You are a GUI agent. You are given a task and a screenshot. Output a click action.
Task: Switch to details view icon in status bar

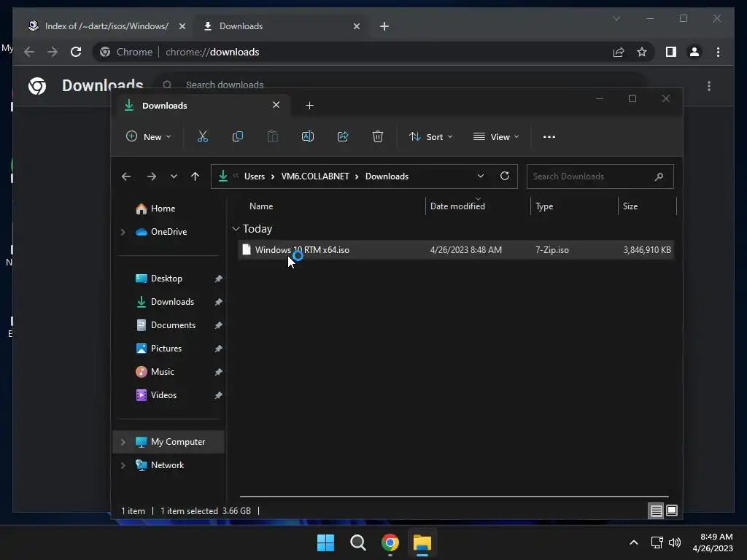click(656, 511)
